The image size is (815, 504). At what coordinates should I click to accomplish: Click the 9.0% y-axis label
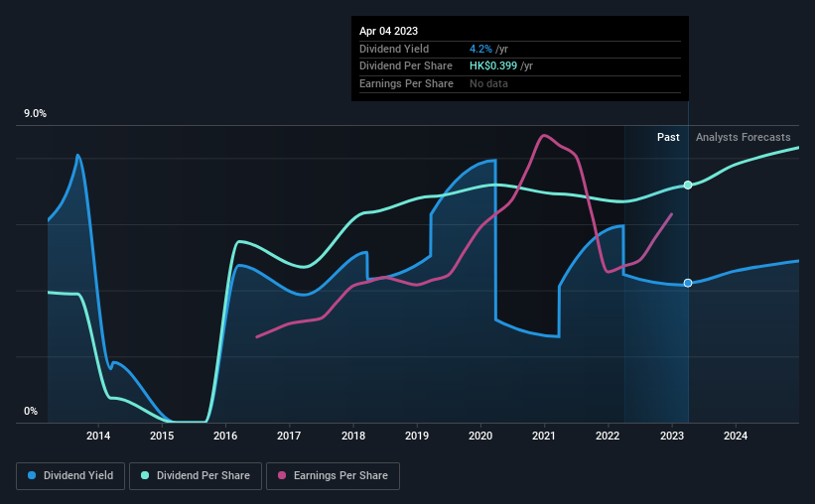(x=35, y=114)
